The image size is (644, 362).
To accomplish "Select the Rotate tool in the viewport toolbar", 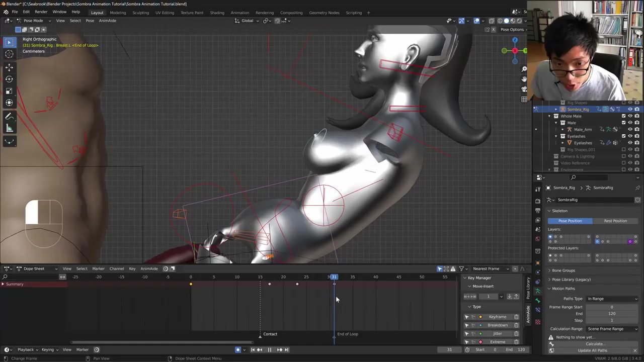I will tap(9, 79).
